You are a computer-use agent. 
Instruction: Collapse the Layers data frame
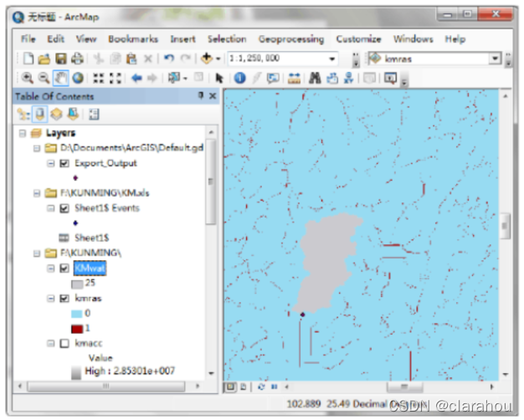click(x=23, y=133)
